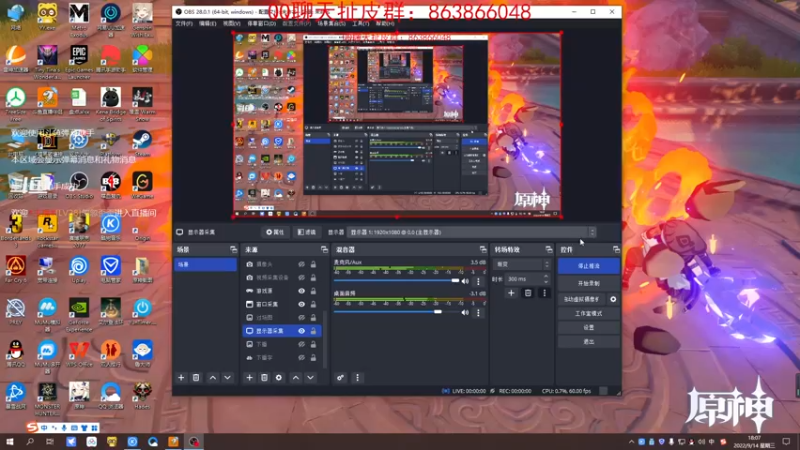The width and height of the screenshot is (800, 450).
Task: Show the 摄像头 source via eye icon
Action: point(302,264)
